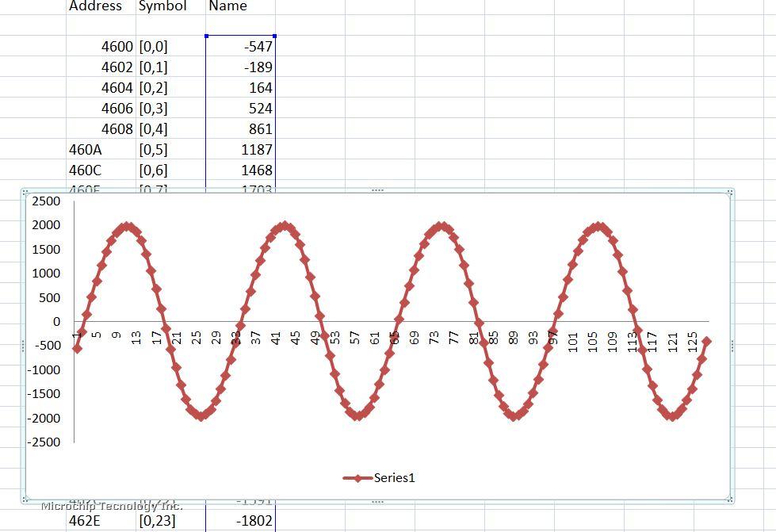
Task: Click the chart's left-edge middle resize handle
Action: [x=24, y=346]
